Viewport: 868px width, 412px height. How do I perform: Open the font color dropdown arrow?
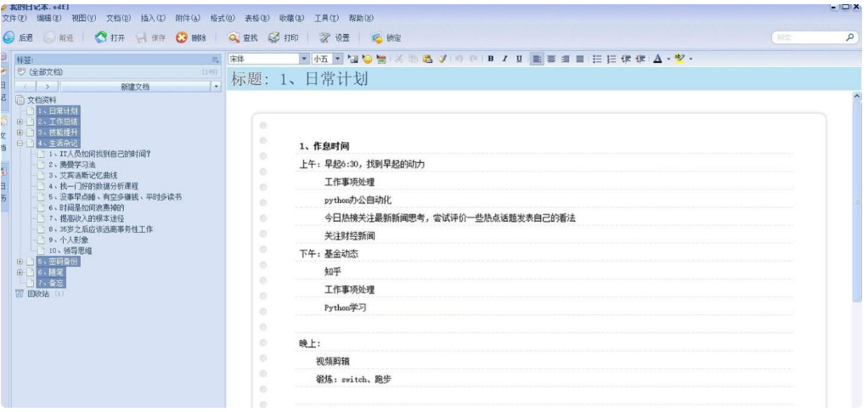pyautogui.click(x=668, y=59)
